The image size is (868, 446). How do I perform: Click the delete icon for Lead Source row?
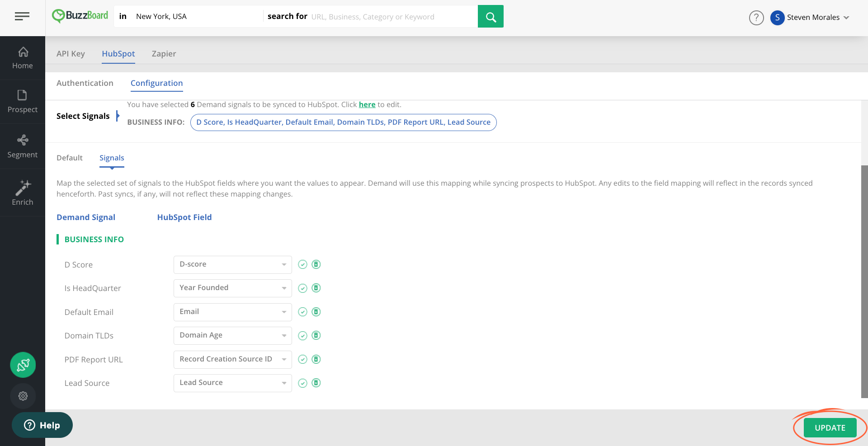[x=316, y=383]
